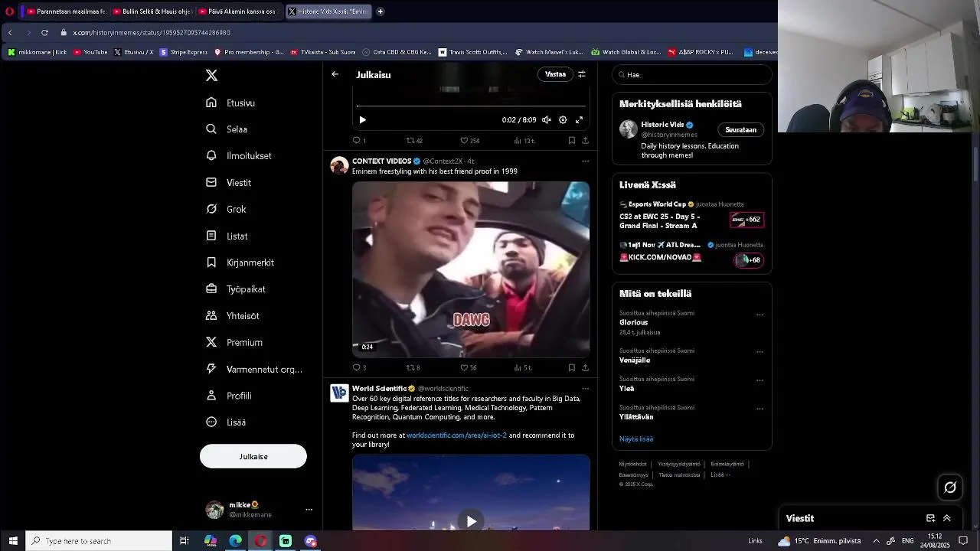This screenshot has height=551, width=980.
Task: Open Etusivu home page
Action: (x=230, y=103)
